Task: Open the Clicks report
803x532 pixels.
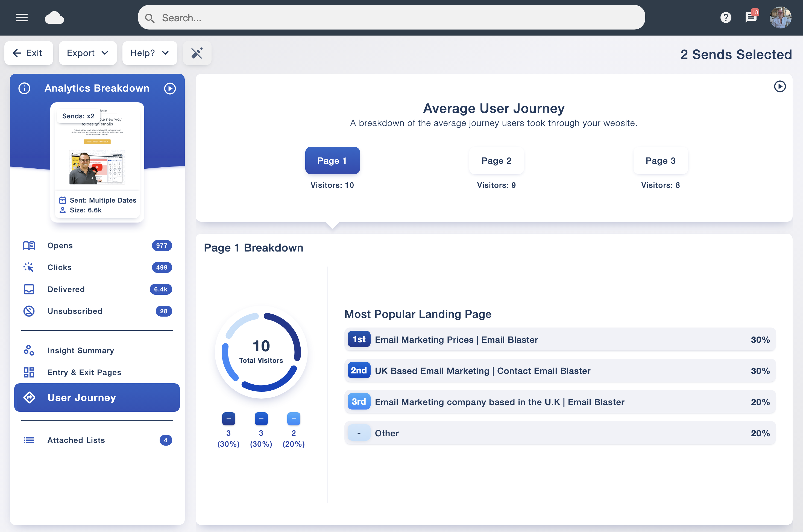Action: (97, 267)
